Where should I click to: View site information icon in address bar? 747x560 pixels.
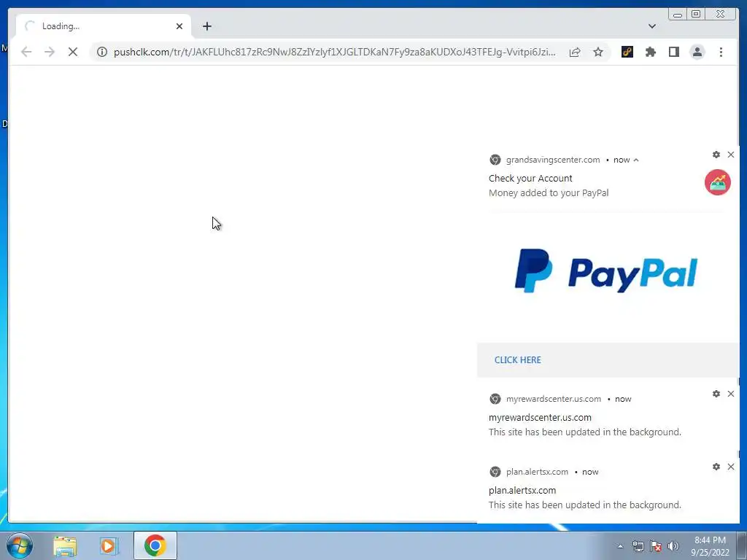pos(102,52)
